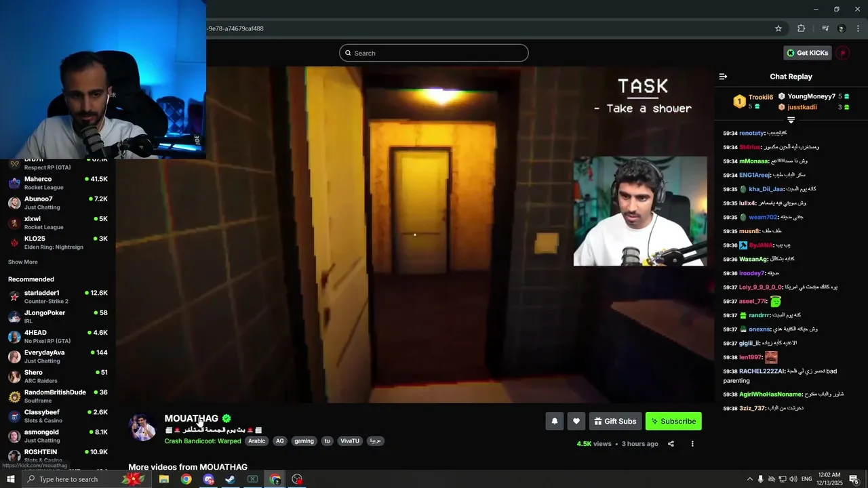Viewport: 868px width, 488px height.
Task: Select the AG tag
Action: coord(279,441)
